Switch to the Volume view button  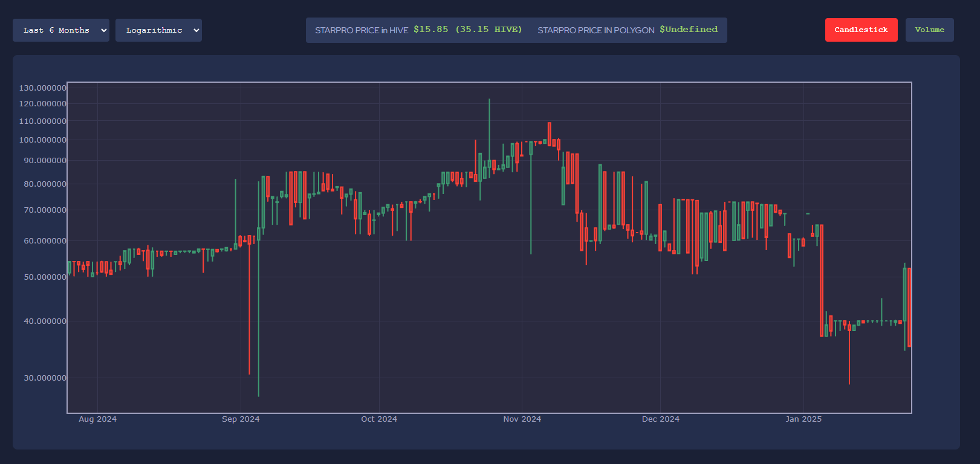930,30
